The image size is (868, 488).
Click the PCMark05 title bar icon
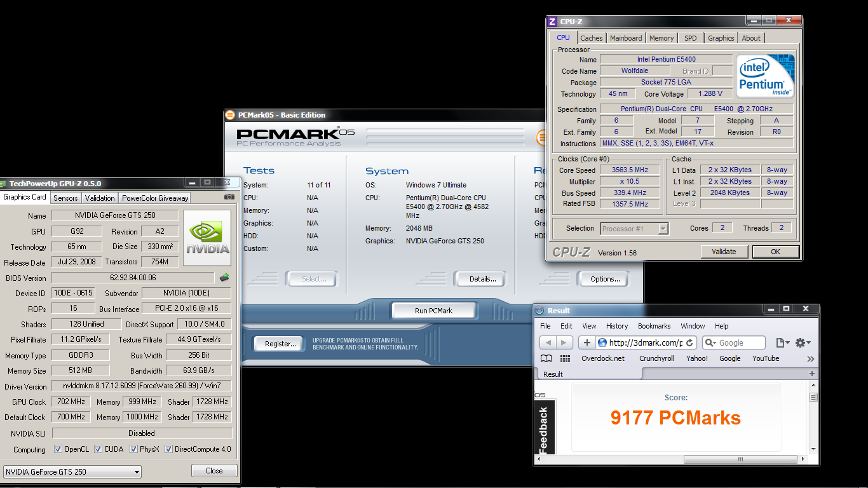click(230, 115)
